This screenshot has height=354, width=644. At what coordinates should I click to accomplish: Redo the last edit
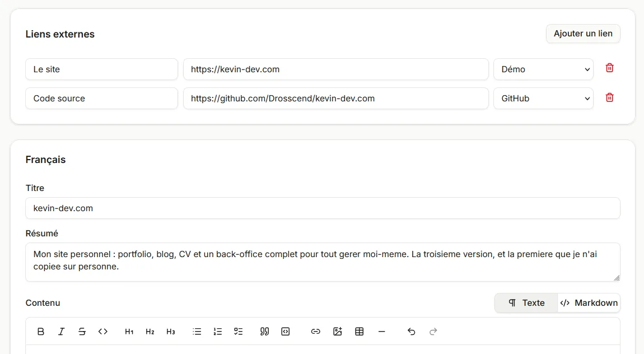click(433, 332)
